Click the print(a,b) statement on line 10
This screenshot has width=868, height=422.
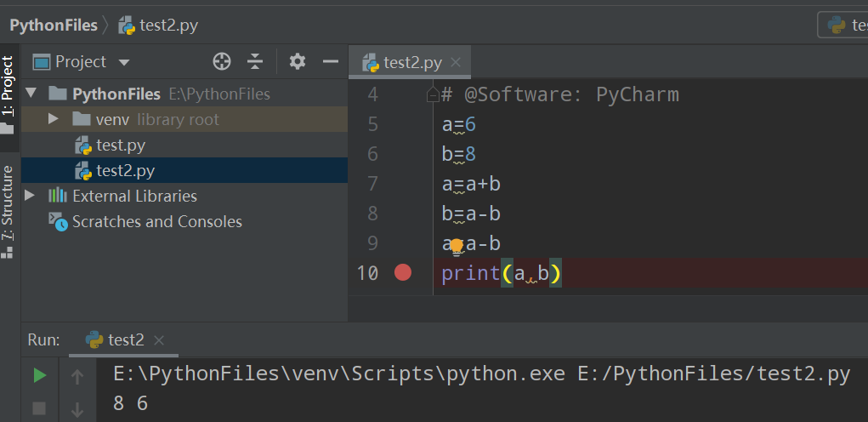tap(502, 273)
